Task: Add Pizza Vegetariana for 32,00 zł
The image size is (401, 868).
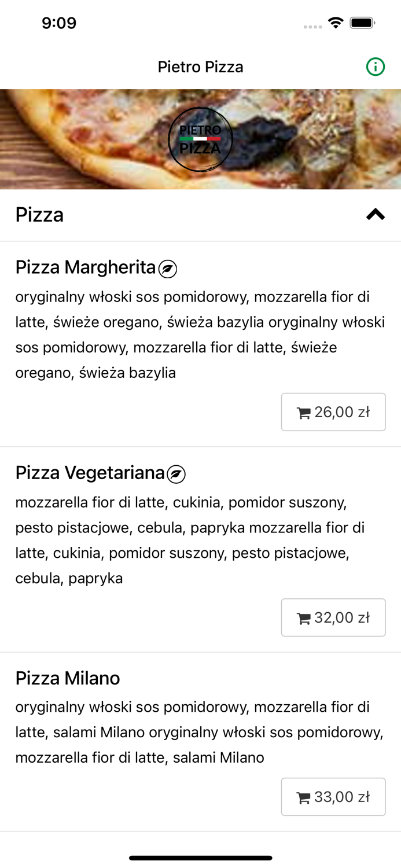Action: [334, 617]
